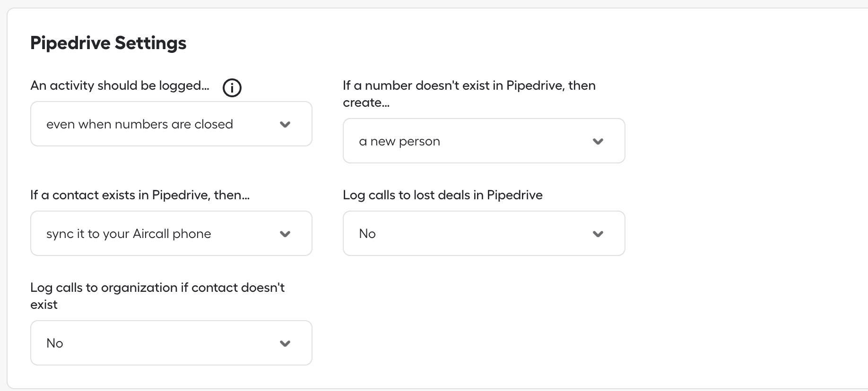868x391 pixels.
Task: Click the chevron in the lost deals 'No' box
Action: pos(598,234)
